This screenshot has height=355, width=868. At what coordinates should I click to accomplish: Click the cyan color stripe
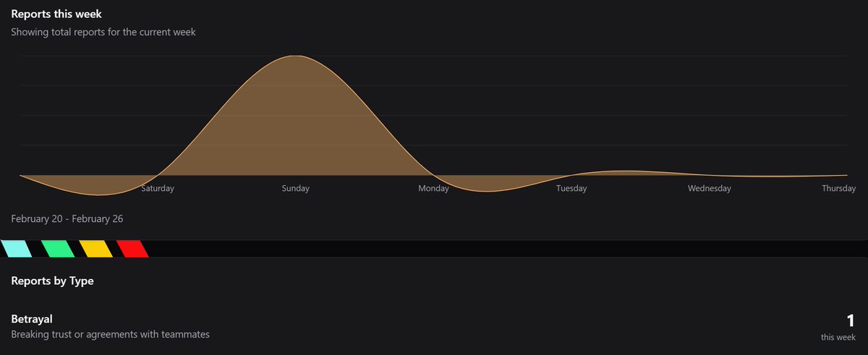click(x=17, y=249)
